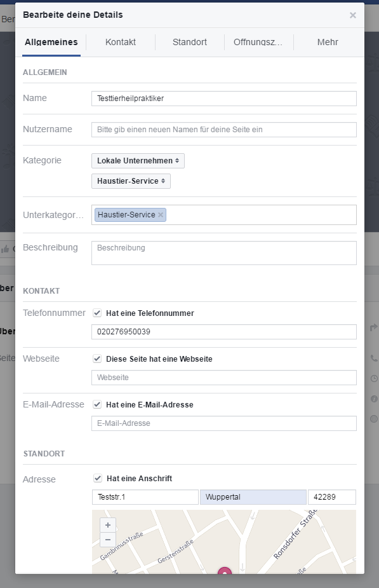This screenshot has height=588, width=379.
Task: Uncheck Hat eine Telefonnummer
Action: [x=97, y=313]
